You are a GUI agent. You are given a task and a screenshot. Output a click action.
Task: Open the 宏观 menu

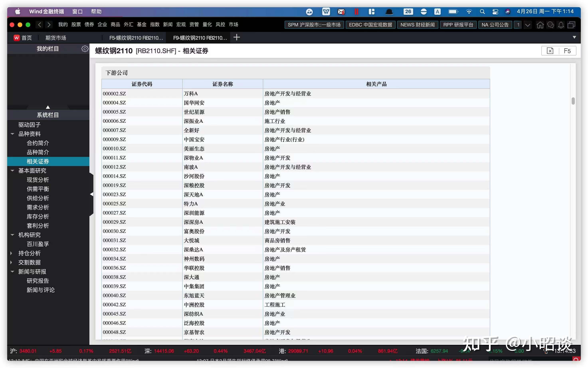click(x=181, y=25)
